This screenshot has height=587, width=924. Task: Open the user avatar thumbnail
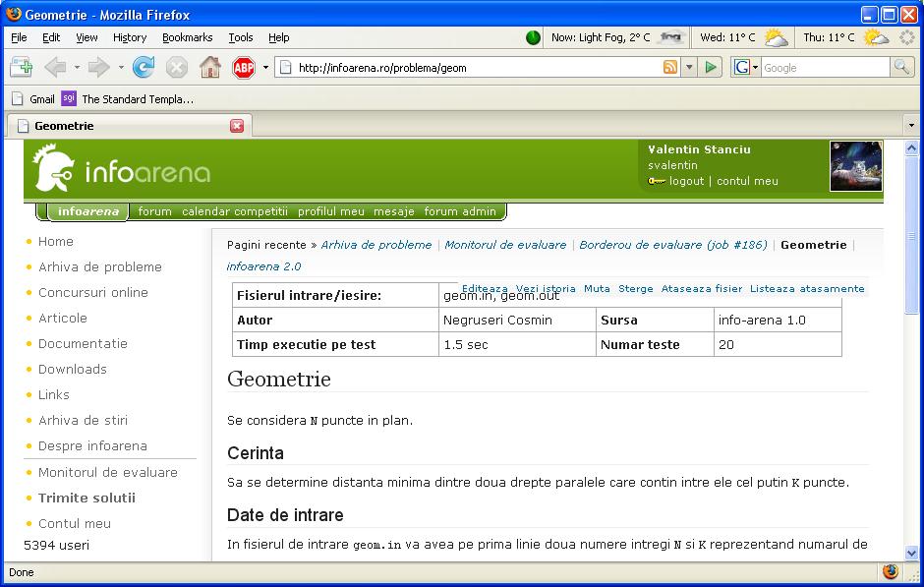[x=855, y=166]
